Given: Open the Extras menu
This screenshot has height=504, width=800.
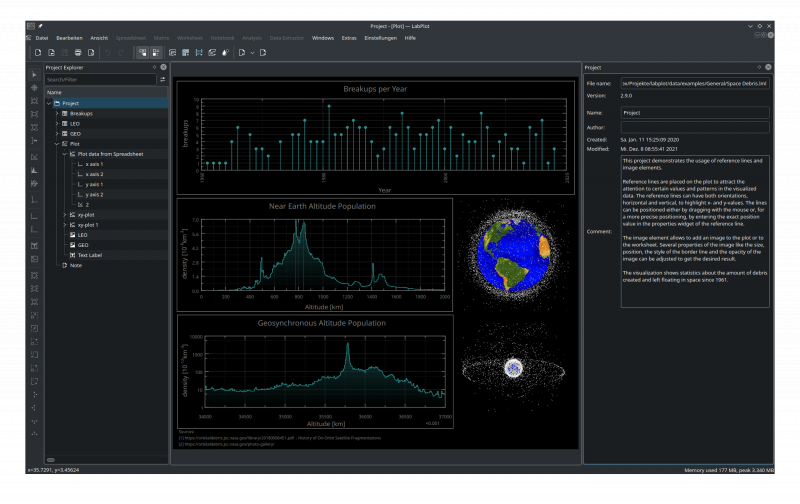Looking at the screenshot, I should point(349,38).
